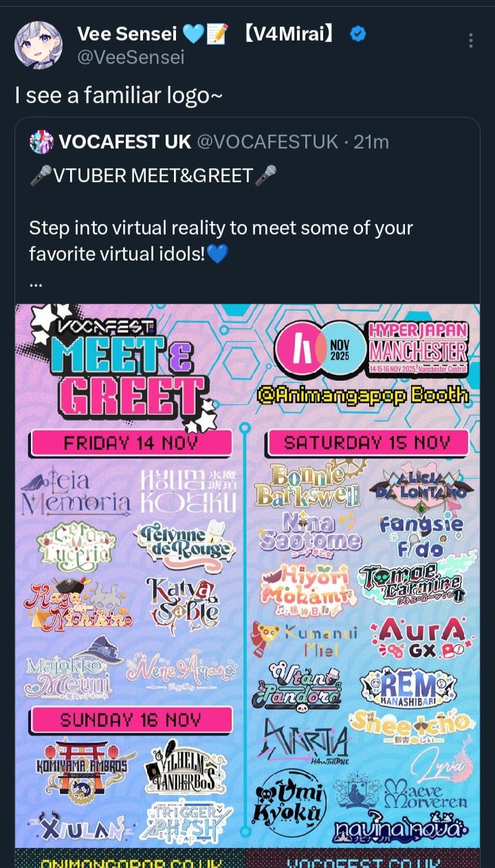Viewport: 495px width, 868px height.
Task: Tap the Sunday 16 Nov banner
Action: click(131, 720)
